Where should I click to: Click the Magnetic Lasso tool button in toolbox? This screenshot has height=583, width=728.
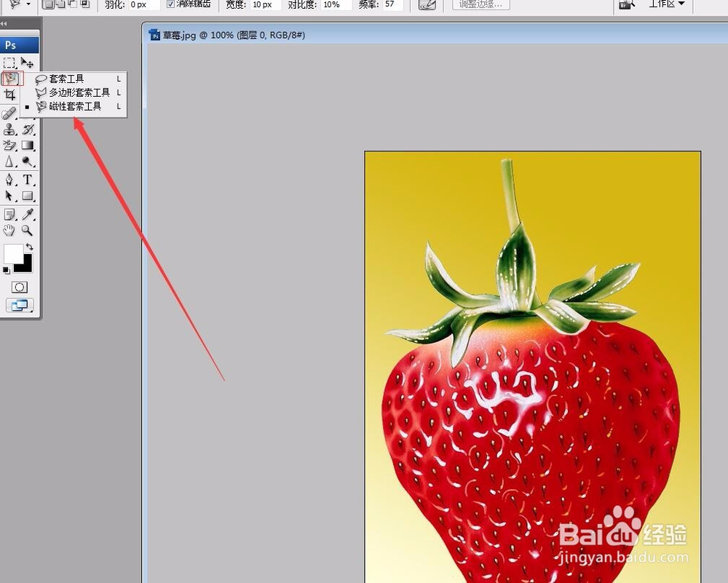(x=10, y=79)
